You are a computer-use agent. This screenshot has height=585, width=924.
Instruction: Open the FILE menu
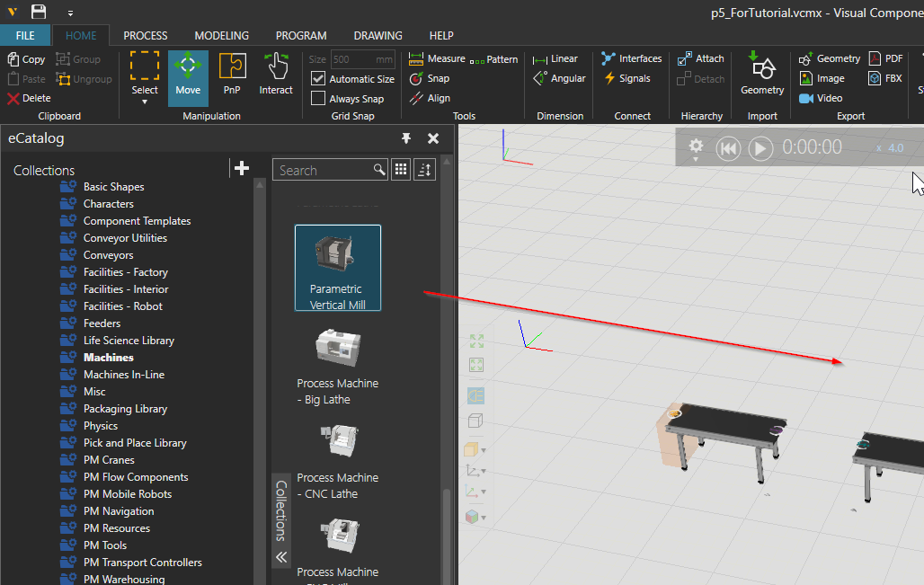tap(25, 35)
